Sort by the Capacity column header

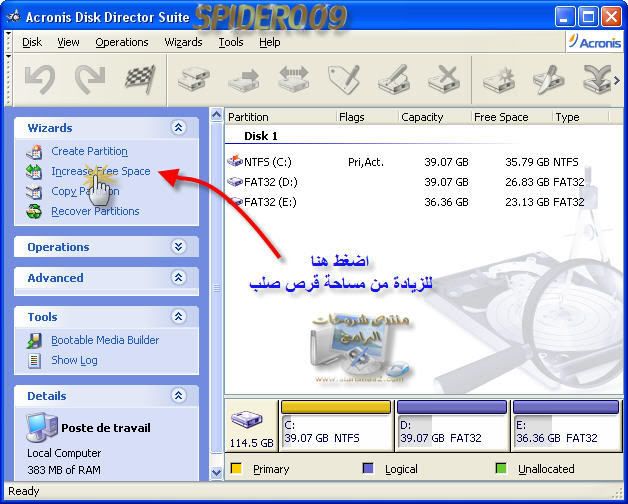pyautogui.click(x=435, y=117)
